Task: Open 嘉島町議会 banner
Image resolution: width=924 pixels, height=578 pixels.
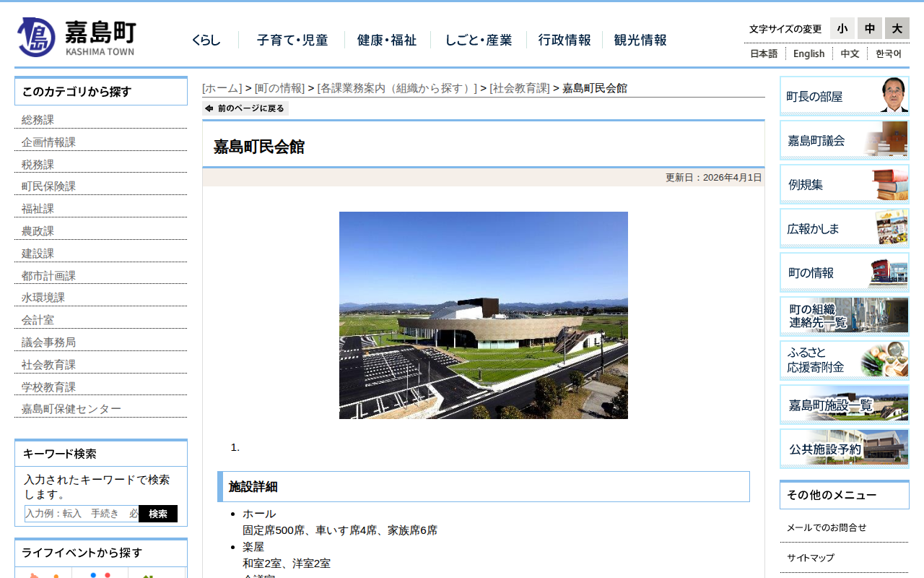Action: point(845,140)
